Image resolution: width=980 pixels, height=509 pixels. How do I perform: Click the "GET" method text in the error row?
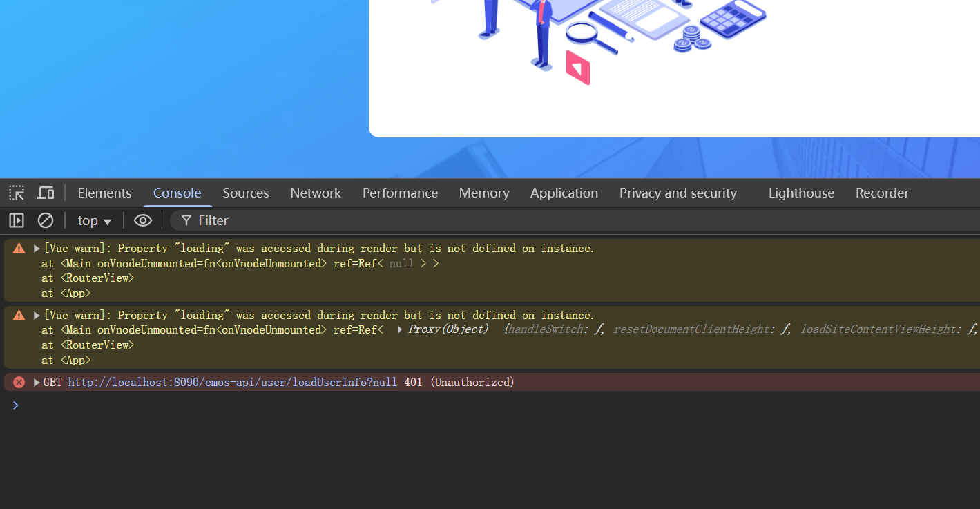52,383
